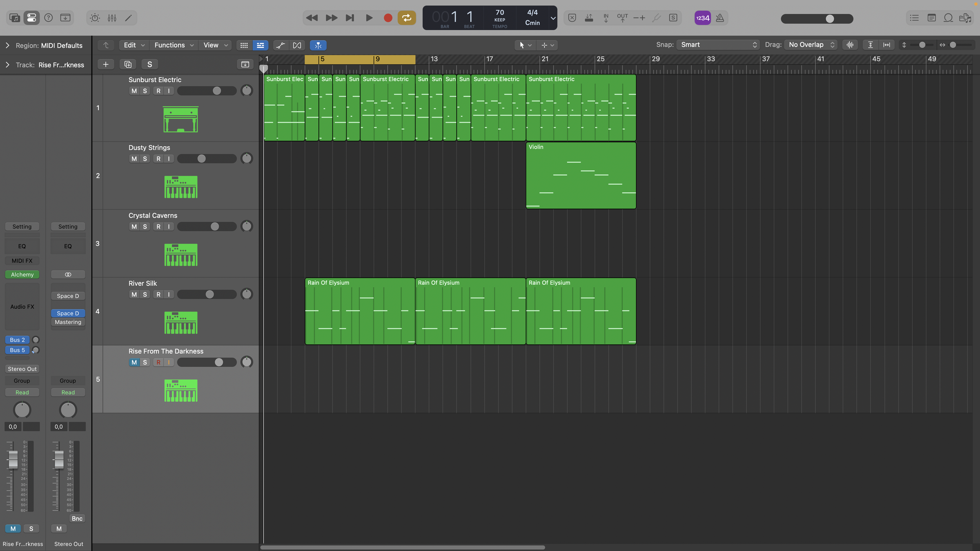Image resolution: width=980 pixels, height=551 pixels.
Task: Solo the Dusty Strings track
Action: [145, 159]
